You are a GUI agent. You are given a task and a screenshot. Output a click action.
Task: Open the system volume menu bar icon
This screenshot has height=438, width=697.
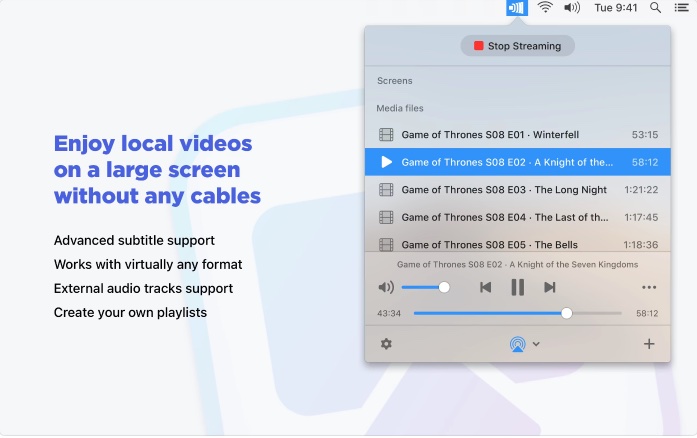tap(572, 8)
